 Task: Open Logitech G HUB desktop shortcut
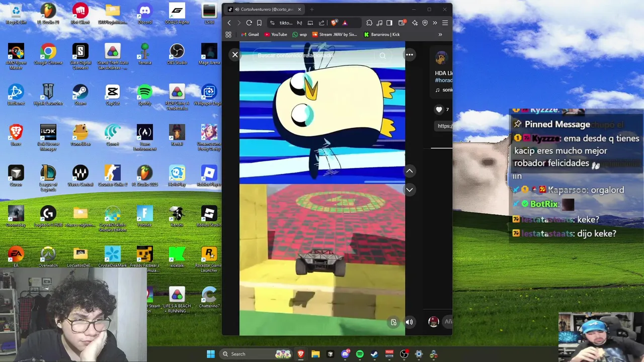click(x=48, y=216)
